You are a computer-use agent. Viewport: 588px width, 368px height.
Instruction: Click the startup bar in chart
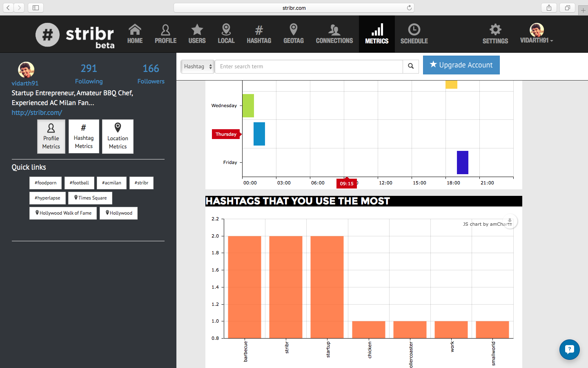pos(327,287)
